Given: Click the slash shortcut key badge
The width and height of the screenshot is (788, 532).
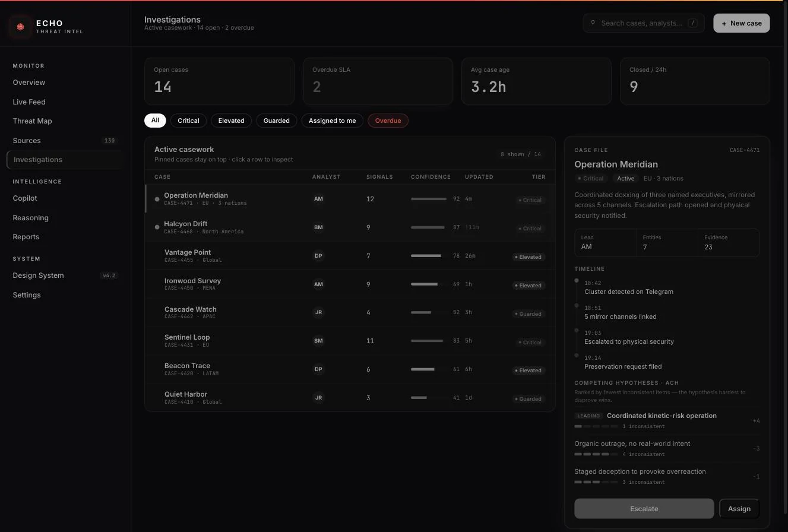Looking at the screenshot, I should coord(692,23).
